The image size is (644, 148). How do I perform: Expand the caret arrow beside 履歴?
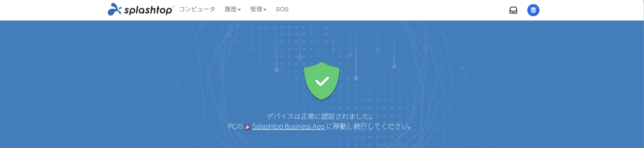[x=239, y=10]
